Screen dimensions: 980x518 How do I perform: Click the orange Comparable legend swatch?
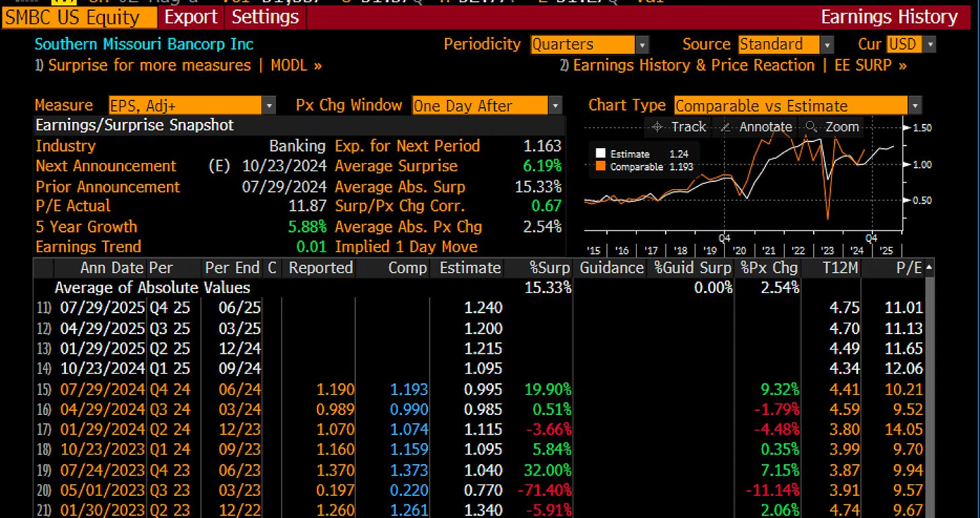[601, 166]
